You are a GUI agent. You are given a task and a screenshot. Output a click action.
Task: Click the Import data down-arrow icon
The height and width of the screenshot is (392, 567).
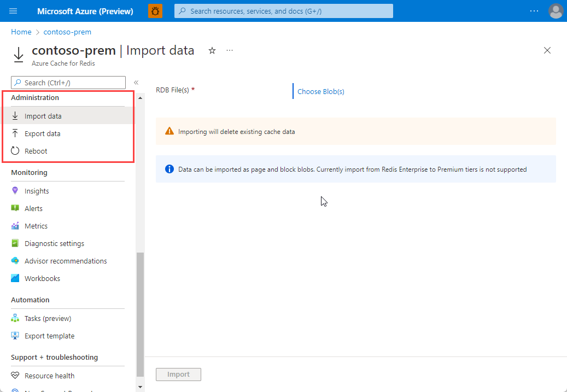(15, 116)
